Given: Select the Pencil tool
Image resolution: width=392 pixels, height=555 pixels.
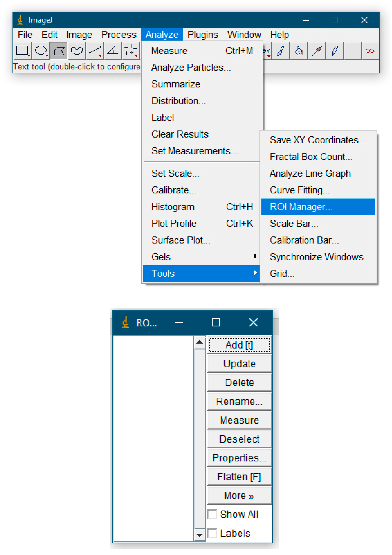Looking at the screenshot, I should [335, 51].
